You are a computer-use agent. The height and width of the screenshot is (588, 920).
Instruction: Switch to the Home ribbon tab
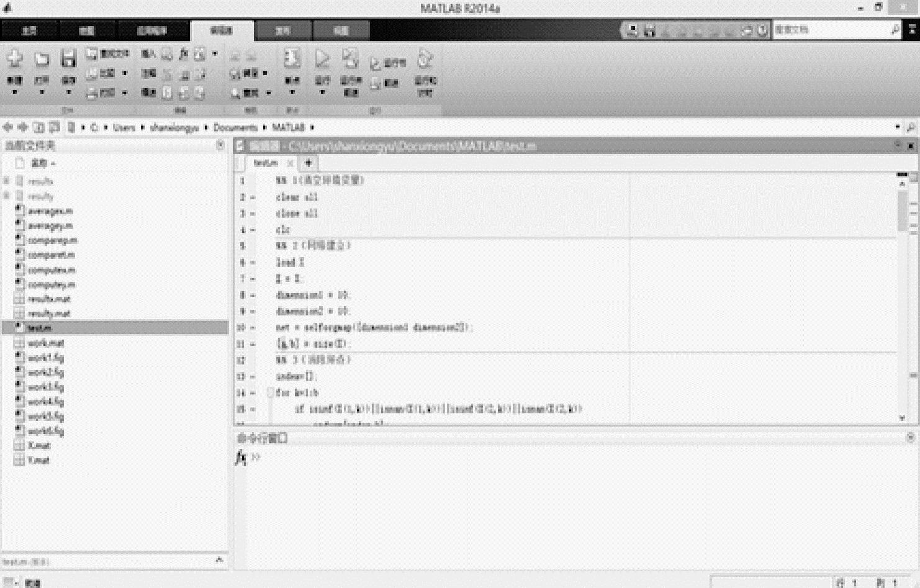point(29,30)
